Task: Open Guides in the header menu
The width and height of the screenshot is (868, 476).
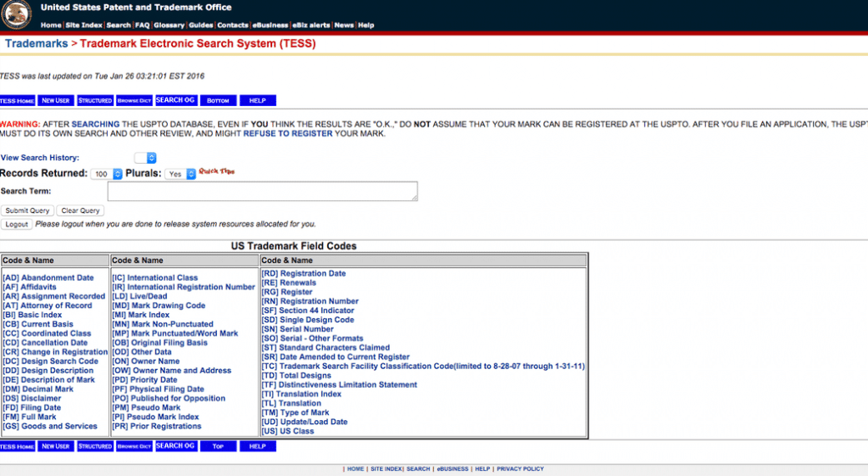Action: pyautogui.click(x=201, y=25)
